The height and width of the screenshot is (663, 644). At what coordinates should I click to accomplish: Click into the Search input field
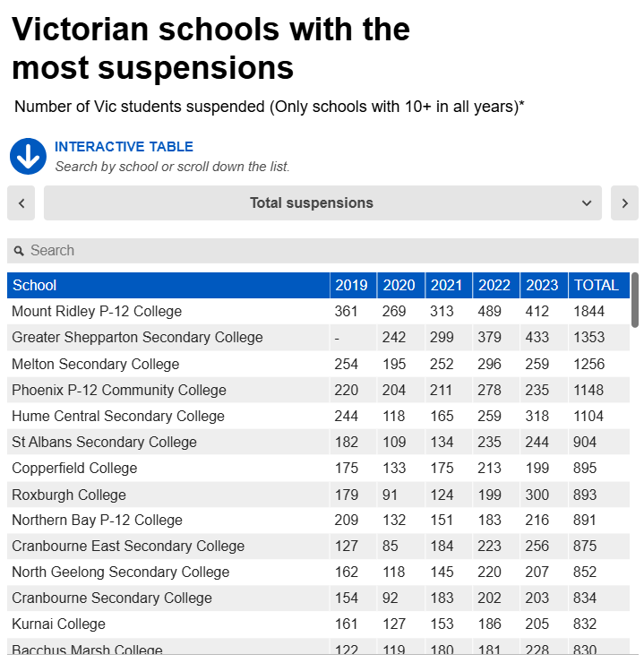click(322, 251)
